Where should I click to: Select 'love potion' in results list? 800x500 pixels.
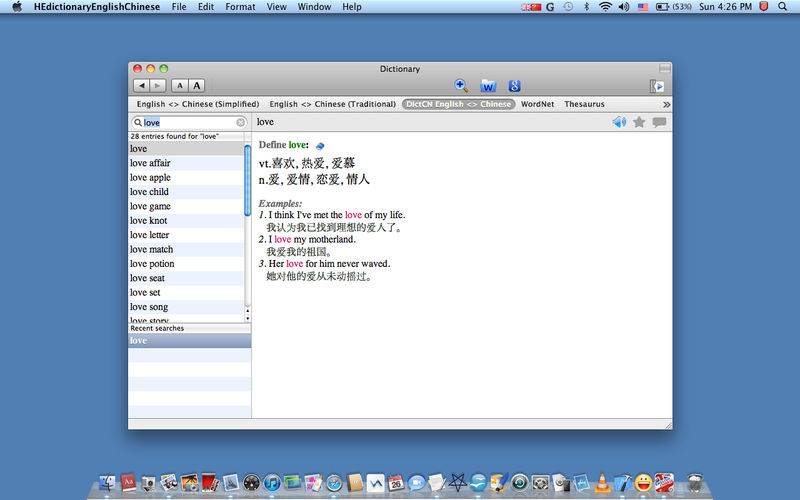186,264
